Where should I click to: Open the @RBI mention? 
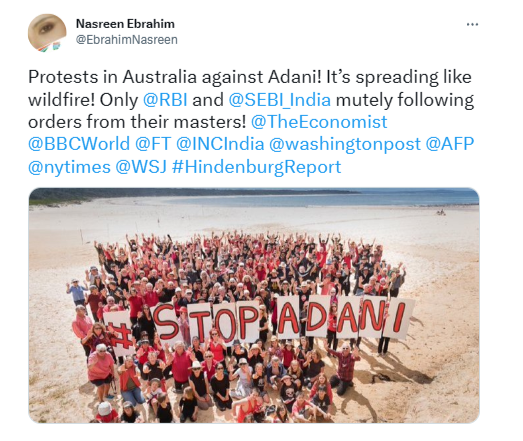(x=165, y=100)
